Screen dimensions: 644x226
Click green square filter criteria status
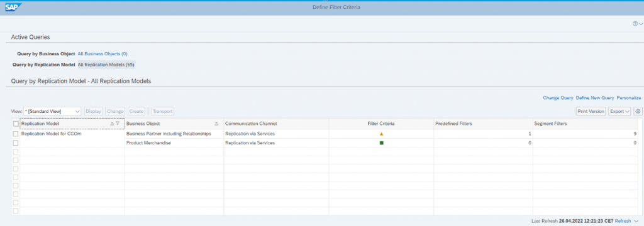382,143
